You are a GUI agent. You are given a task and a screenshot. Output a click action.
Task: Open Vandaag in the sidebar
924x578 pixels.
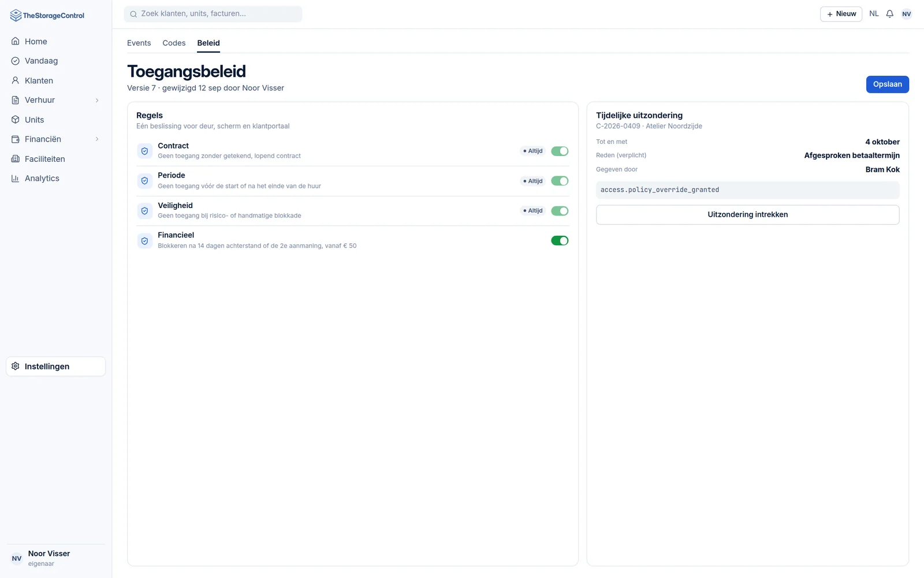pos(56,61)
